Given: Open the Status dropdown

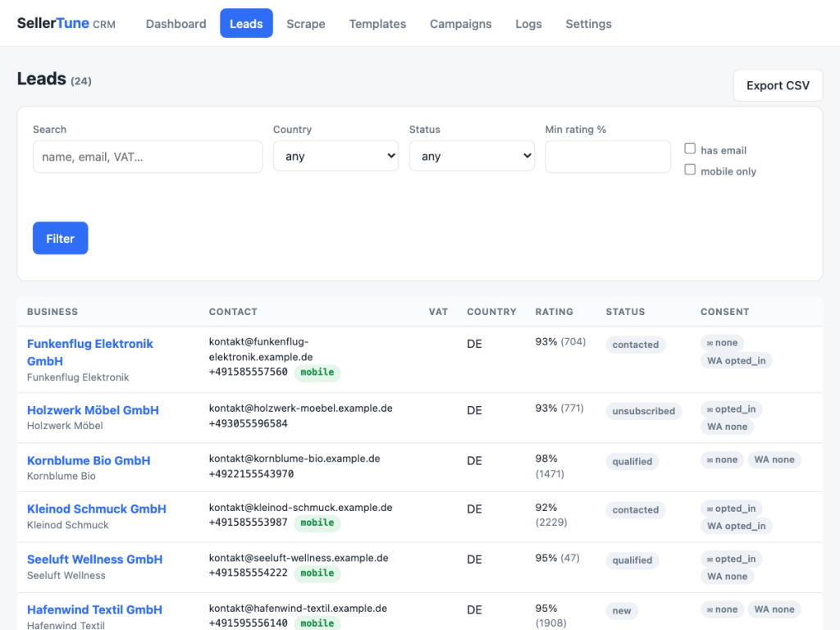Looking at the screenshot, I should point(472,156).
